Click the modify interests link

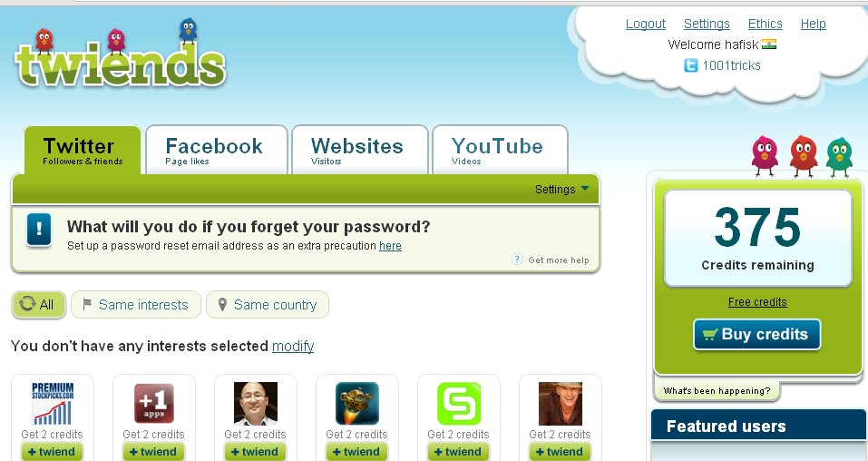[x=293, y=347]
